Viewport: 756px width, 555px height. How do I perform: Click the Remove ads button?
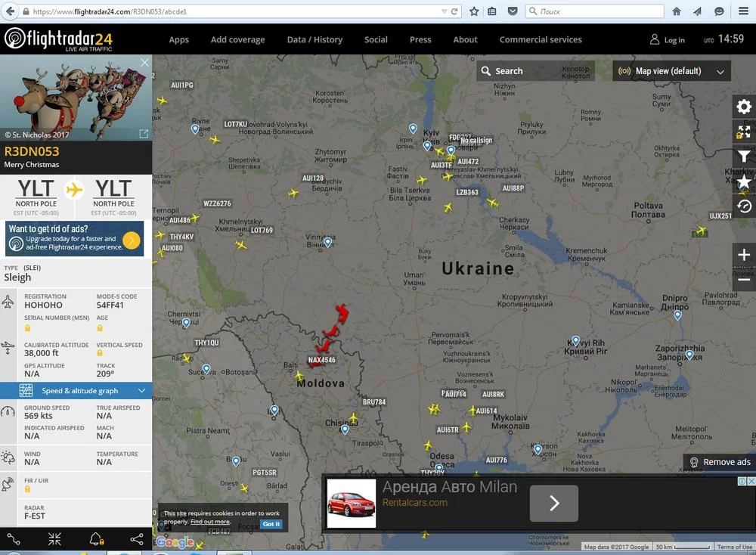tap(720, 462)
